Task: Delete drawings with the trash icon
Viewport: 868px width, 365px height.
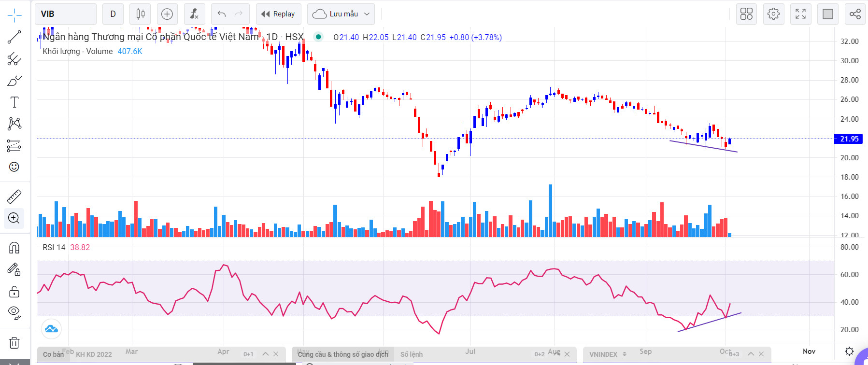Action: (14, 343)
